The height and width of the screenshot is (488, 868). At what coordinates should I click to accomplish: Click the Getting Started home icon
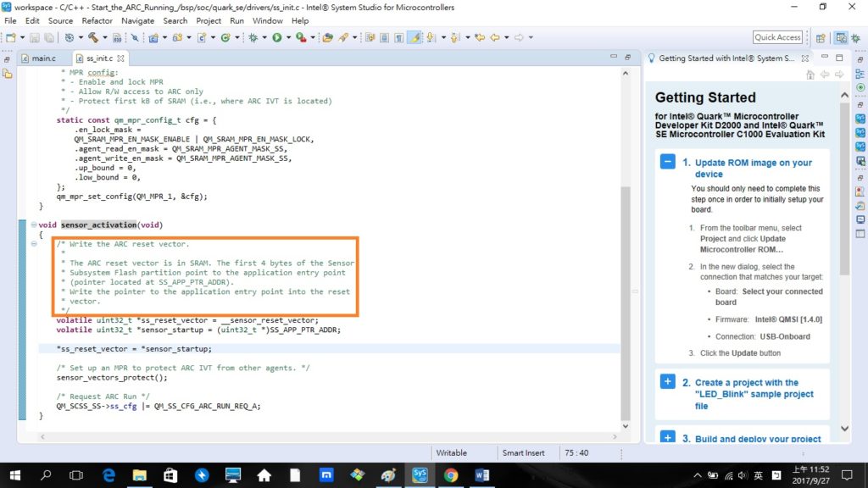[x=810, y=75]
